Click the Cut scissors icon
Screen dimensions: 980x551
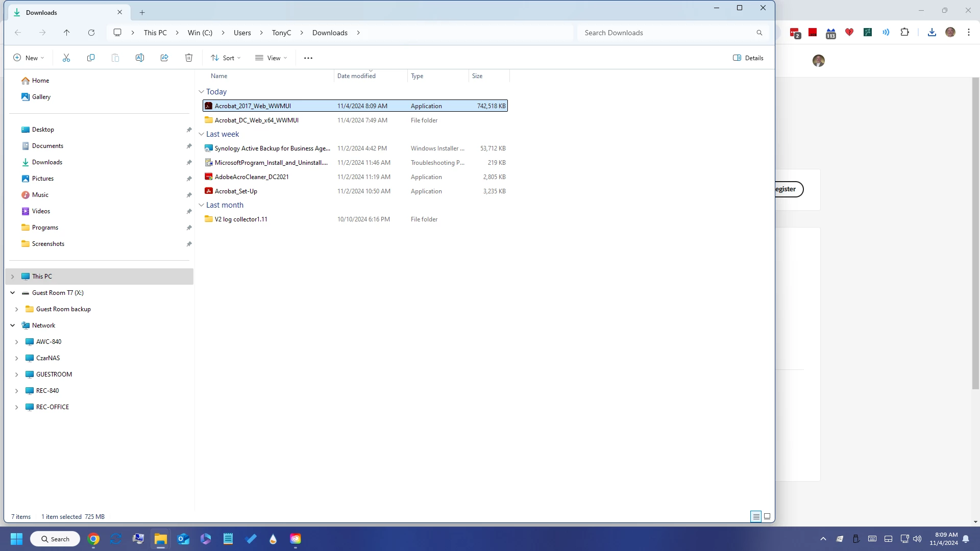[x=66, y=58]
